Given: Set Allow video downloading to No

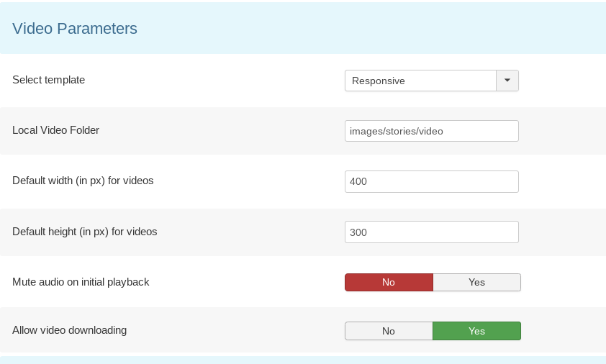Looking at the screenshot, I should coord(389,331).
